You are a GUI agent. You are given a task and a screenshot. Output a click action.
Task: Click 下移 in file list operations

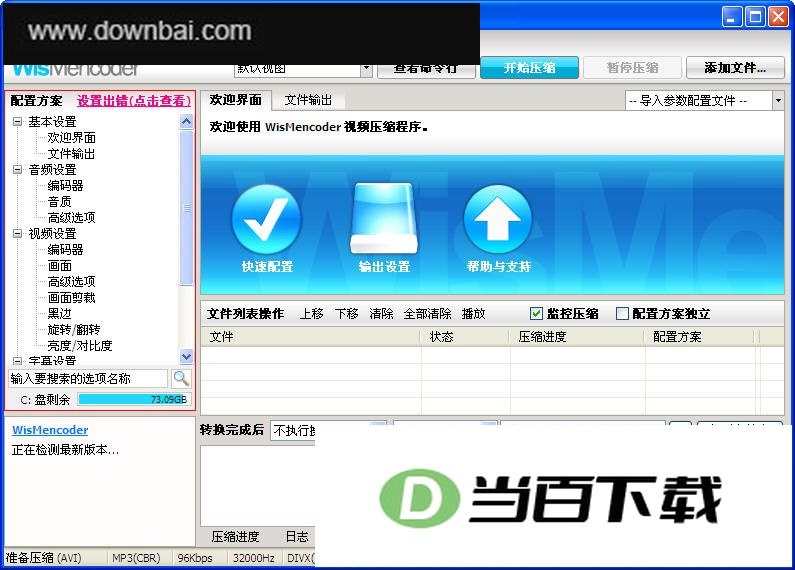pyautogui.click(x=347, y=314)
